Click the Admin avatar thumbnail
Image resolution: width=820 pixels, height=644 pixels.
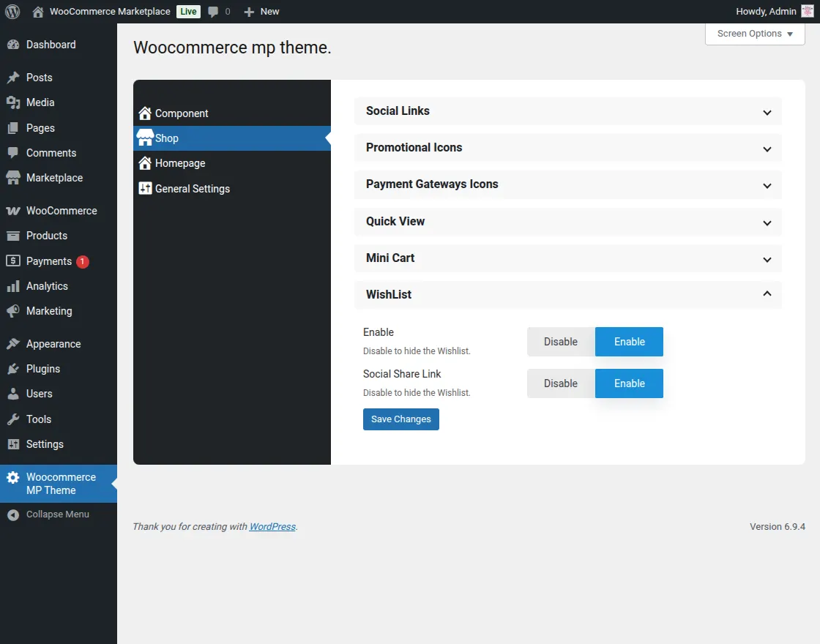[x=808, y=12]
